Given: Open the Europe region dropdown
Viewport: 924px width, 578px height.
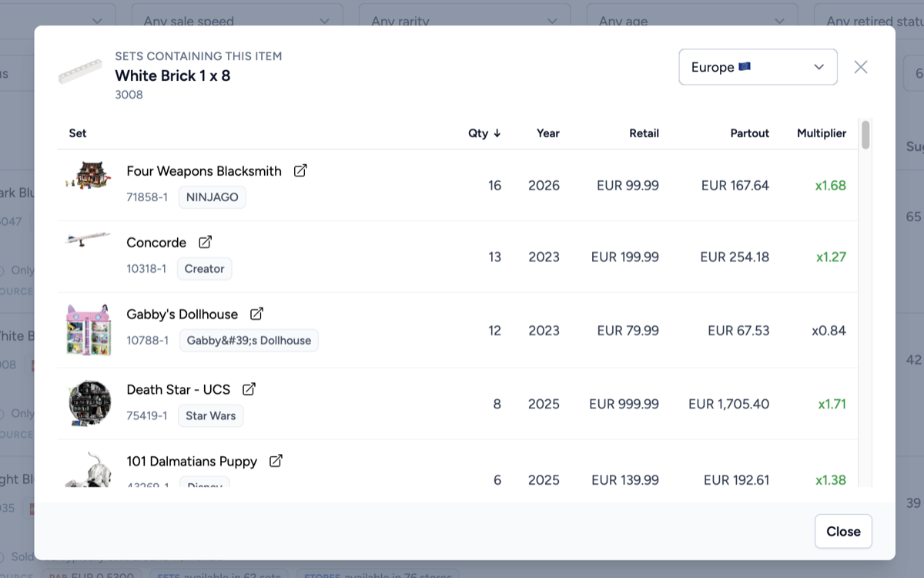Looking at the screenshot, I should pyautogui.click(x=758, y=67).
